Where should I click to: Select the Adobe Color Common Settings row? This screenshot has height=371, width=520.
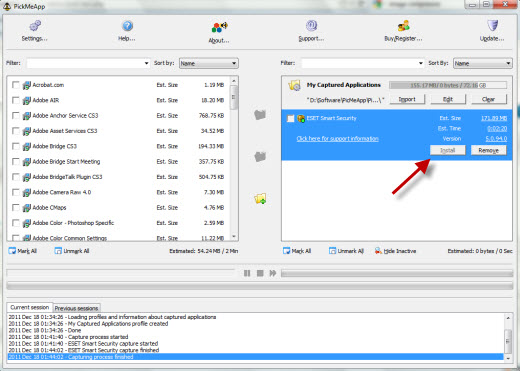coord(119,237)
